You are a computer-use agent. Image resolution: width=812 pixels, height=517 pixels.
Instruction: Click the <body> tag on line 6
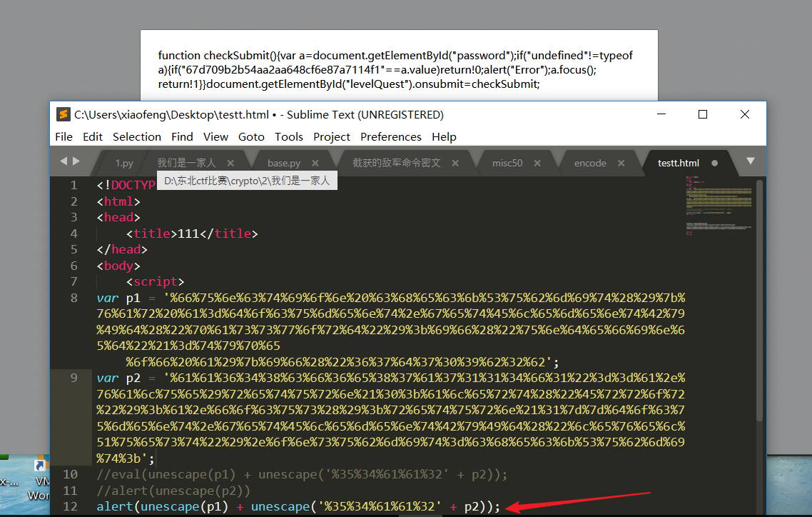(x=118, y=266)
